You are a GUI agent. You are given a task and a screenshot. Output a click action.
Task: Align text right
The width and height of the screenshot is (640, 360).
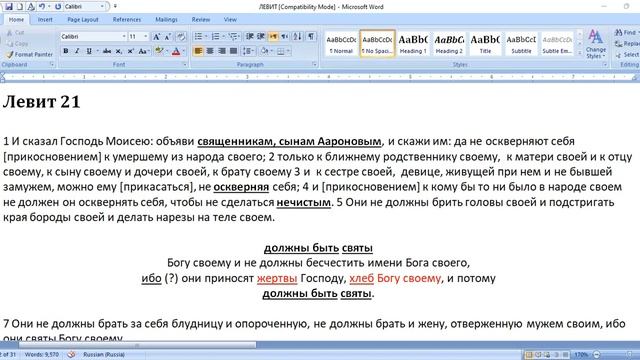coord(222,51)
